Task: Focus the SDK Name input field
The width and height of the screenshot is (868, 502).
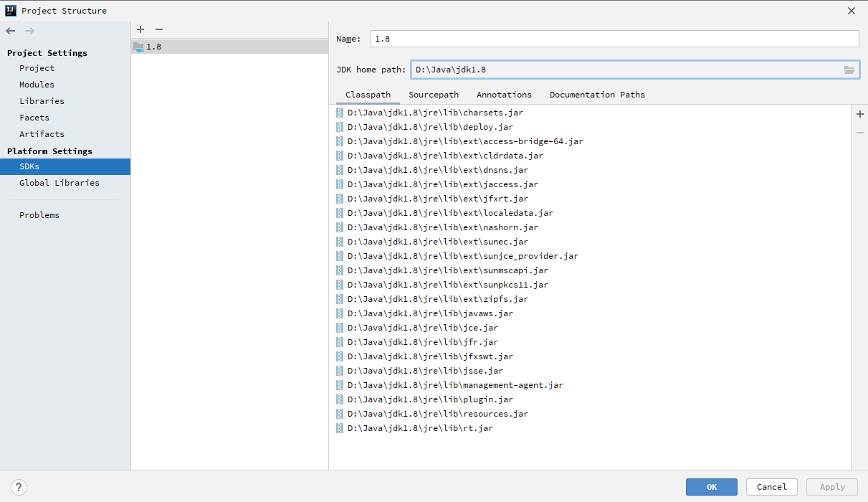Action: [x=615, y=39]
